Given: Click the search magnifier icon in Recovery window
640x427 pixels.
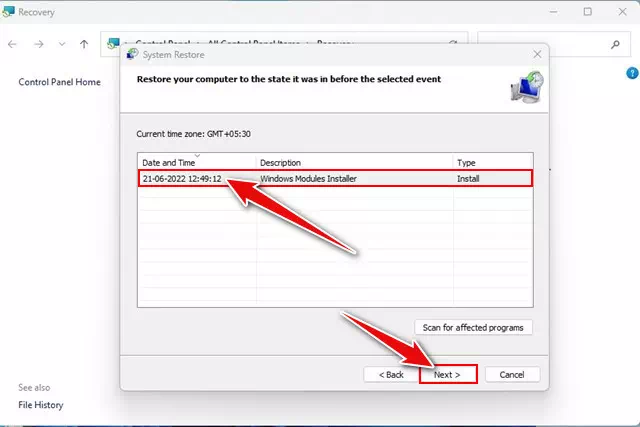Looking at the screenshot, I should click(616, 44).
